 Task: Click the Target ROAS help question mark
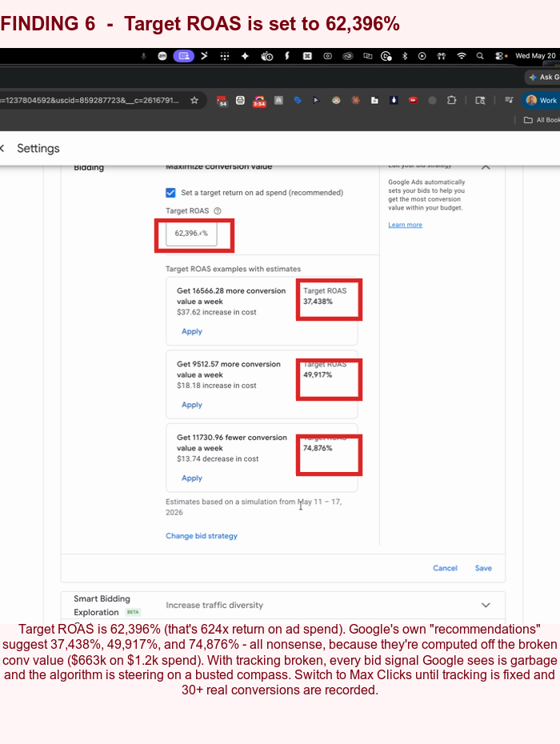tap(218, 211)
